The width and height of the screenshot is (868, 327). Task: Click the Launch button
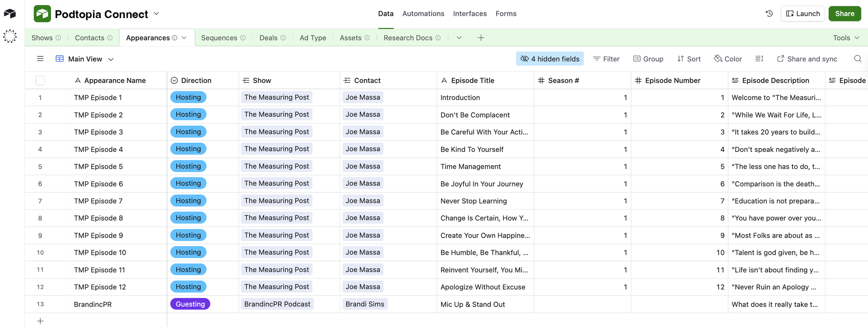[803, 14]
